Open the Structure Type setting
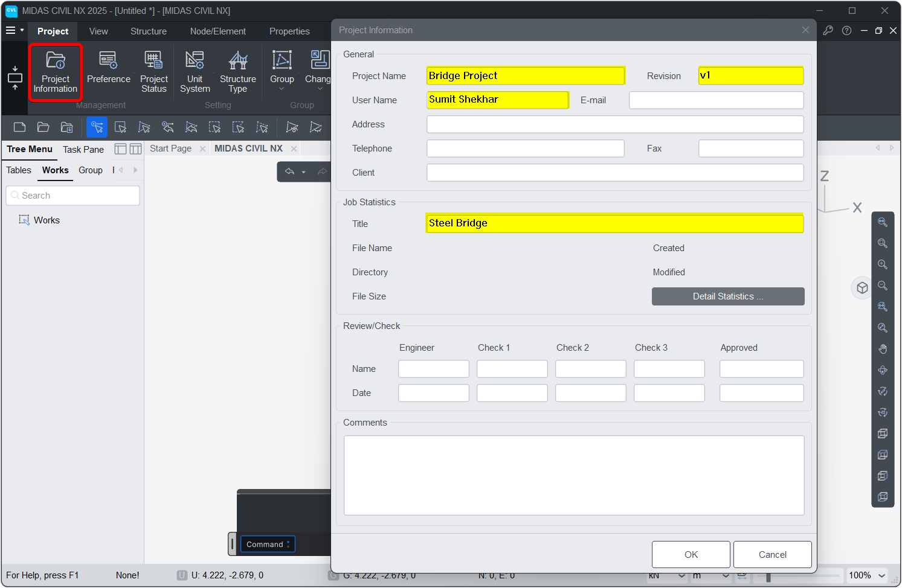The width and height of the screenshot is (902, 588). point(238,72)
